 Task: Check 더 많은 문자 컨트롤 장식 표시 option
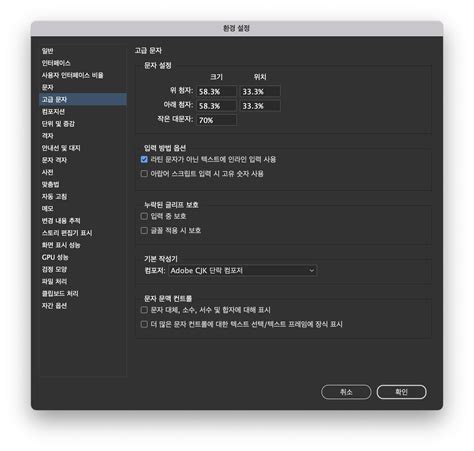point(144,324)
